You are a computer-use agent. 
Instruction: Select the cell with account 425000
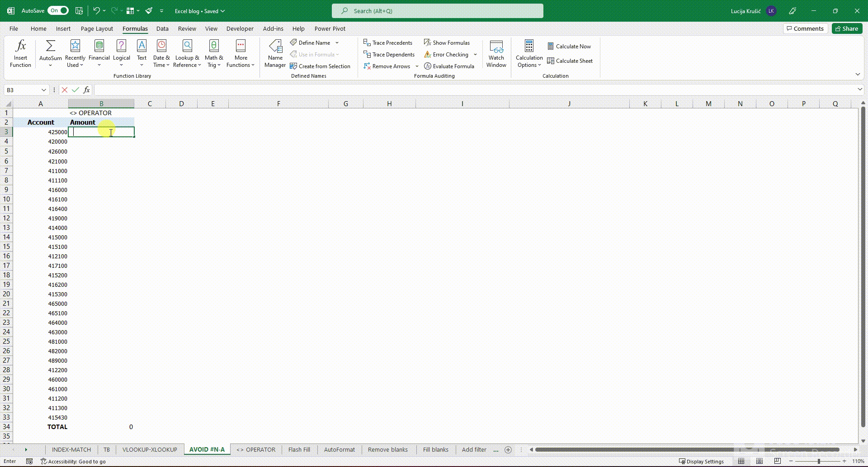tap(40, 132)
